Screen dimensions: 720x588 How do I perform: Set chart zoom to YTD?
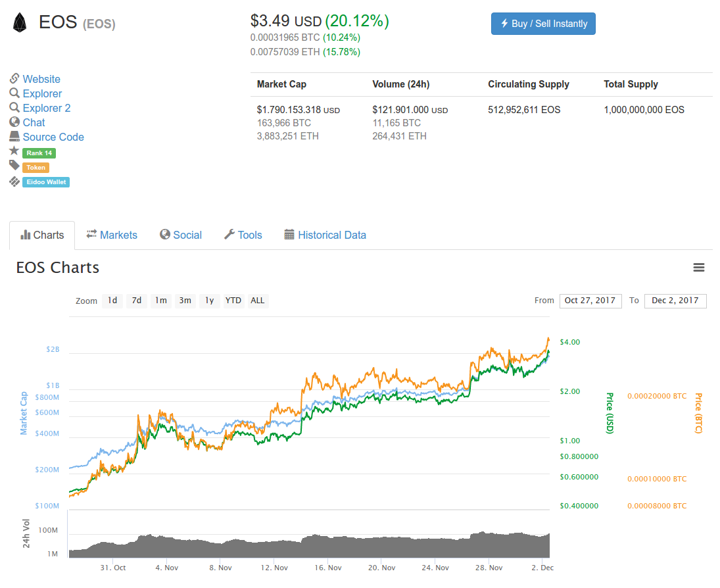(x=233, y=301)
